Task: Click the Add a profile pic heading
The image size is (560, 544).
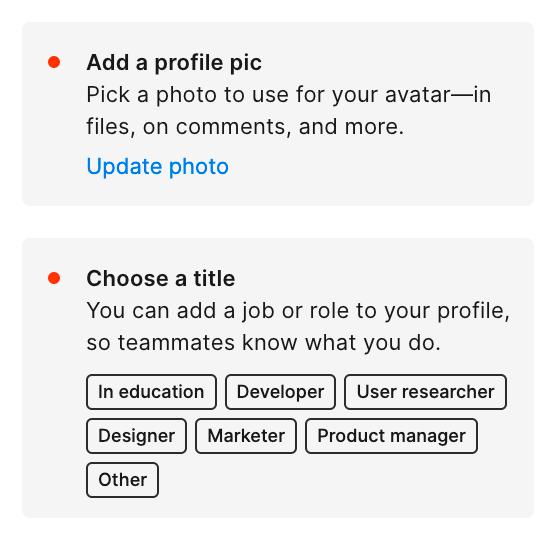Action: [x=174, y=63]
